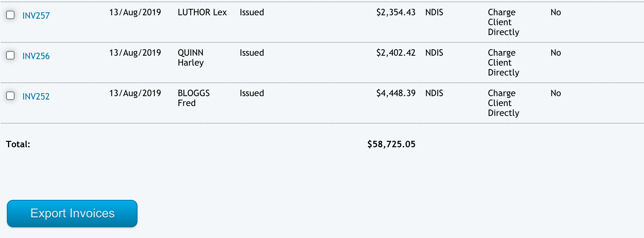Select the $2,354.43 invoice amount
Screen dimensions: 644x238
396,12
